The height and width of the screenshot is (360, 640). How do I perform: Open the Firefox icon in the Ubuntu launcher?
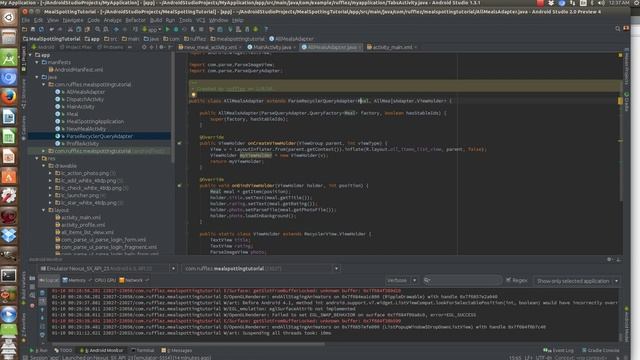click(9, 97)
